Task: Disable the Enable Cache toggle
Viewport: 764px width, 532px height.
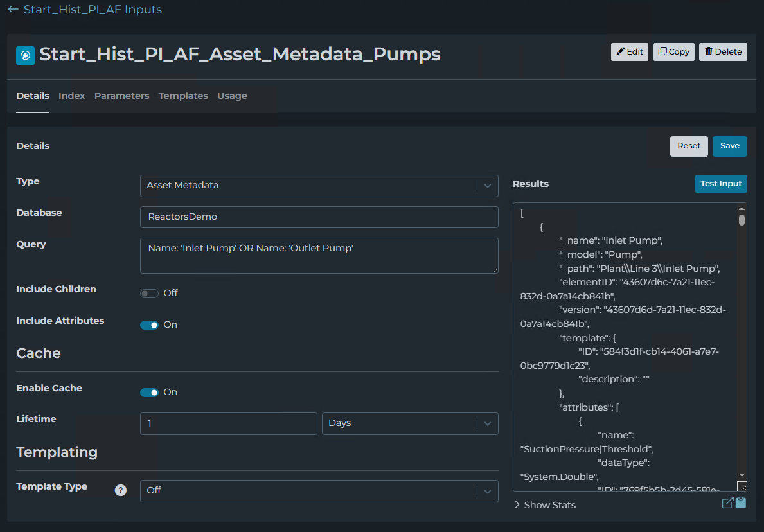Action: [149, 393]
